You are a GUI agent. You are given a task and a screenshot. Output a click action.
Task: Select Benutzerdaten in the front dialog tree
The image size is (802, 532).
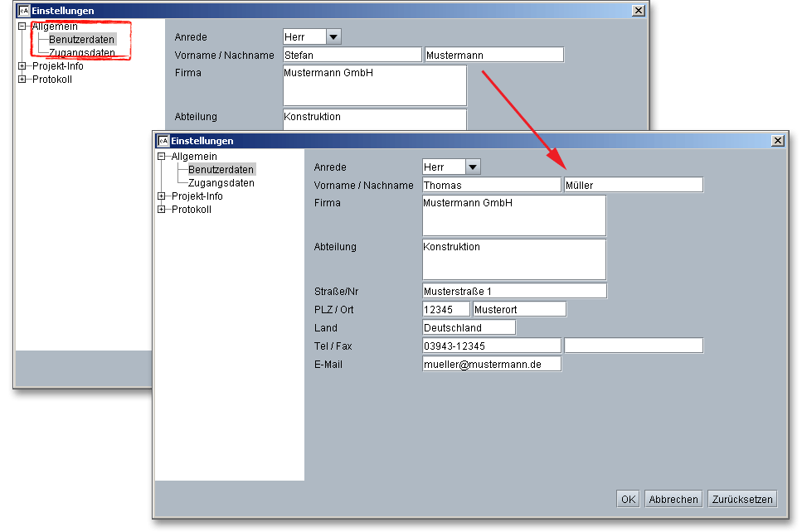(x=221, y=169)
